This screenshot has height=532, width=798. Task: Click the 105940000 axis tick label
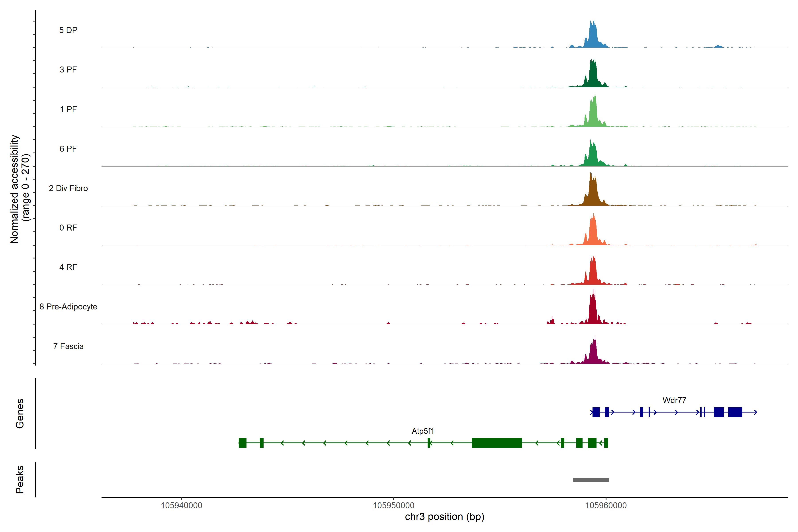coord(181,505)
